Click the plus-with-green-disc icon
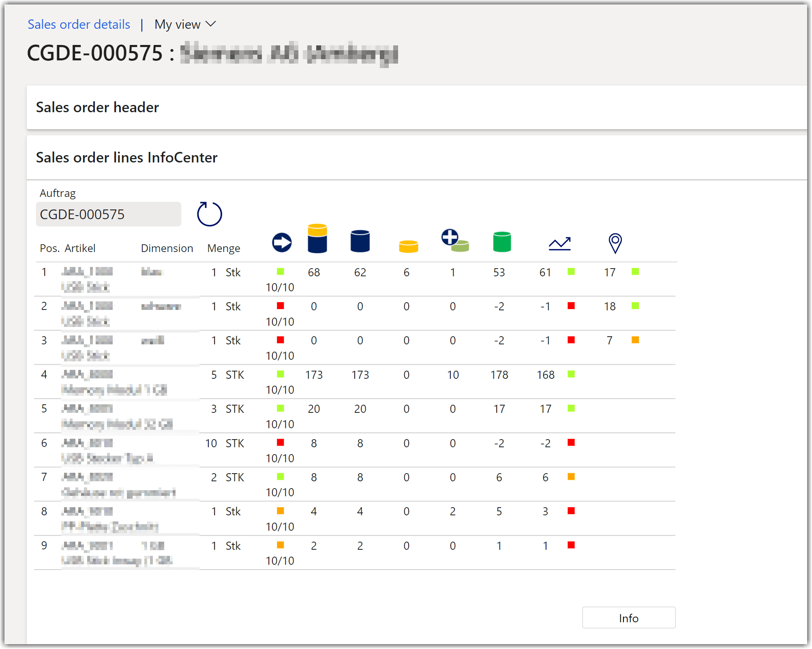Screen dimensions: 812x649 pos(454,241)
